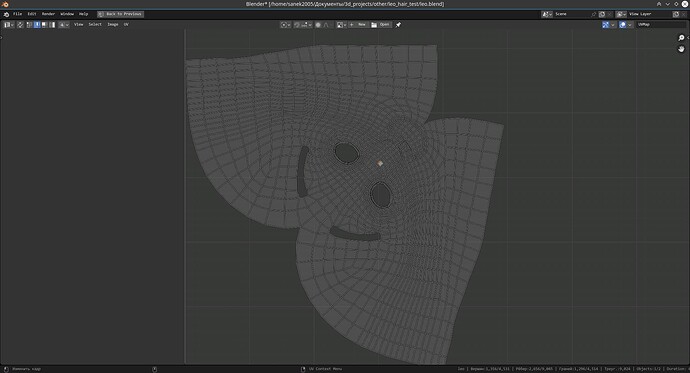Click the UV Context Menu status hint
Image resolution: width=690 pixels, height=373 pixels.
pos(325,369)
